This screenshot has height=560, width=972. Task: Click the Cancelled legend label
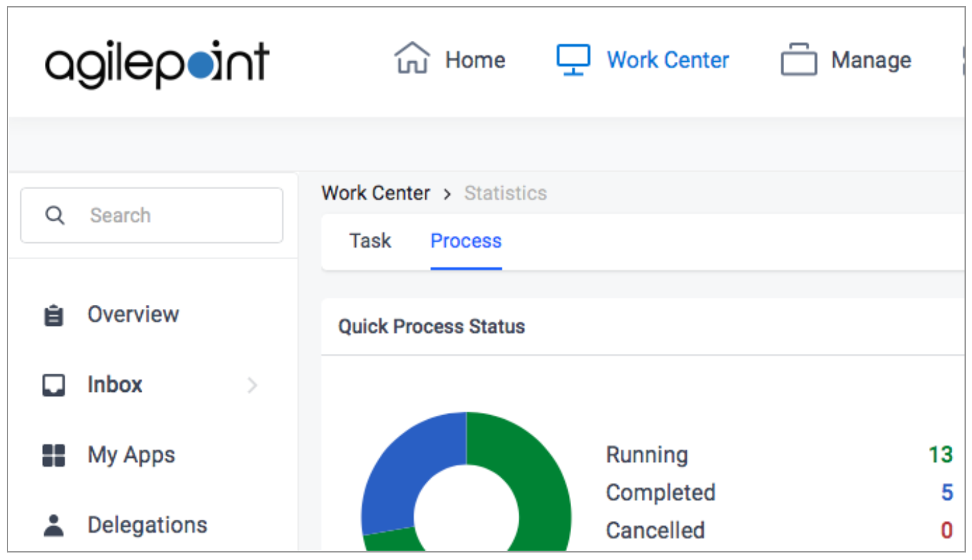tap(655, 529)
